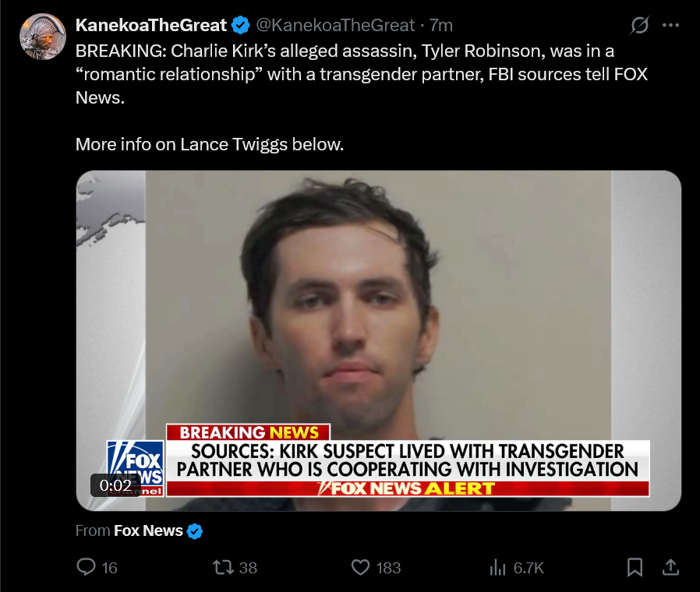Click the blue verified badge next to KanekoaTheGreat
This screenshot has height=592, width=700.
tap(241, 26)
